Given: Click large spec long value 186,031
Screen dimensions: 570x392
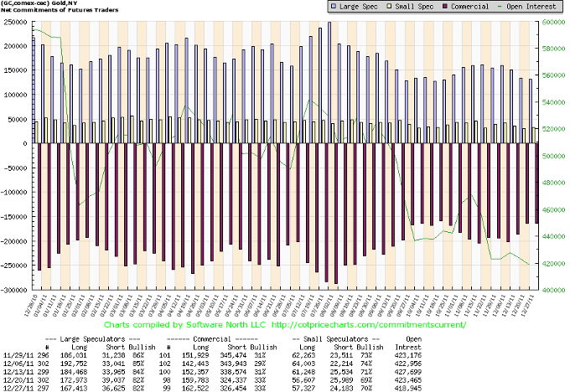Looking at the screenshot, I should click(x=74, y=355).
